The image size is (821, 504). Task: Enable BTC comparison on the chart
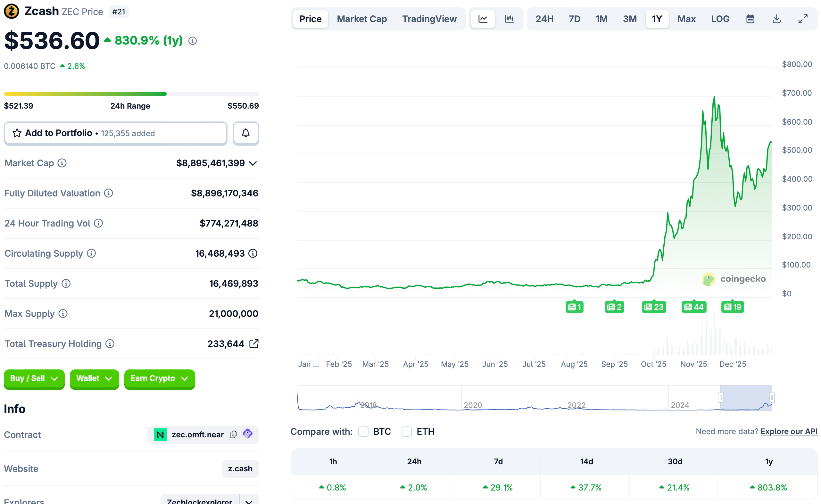coord(363,431)
